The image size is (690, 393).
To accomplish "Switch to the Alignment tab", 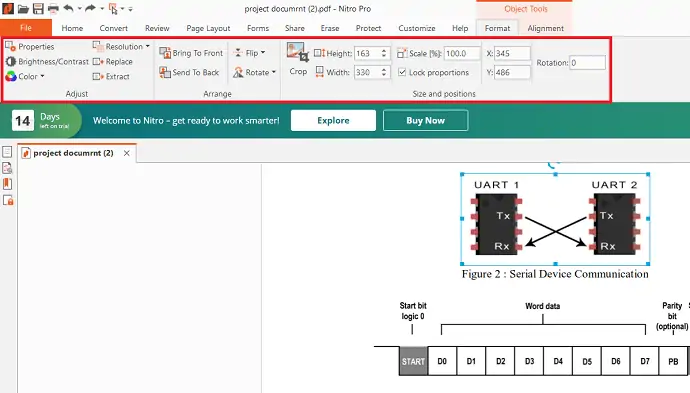I will (545, 28).
